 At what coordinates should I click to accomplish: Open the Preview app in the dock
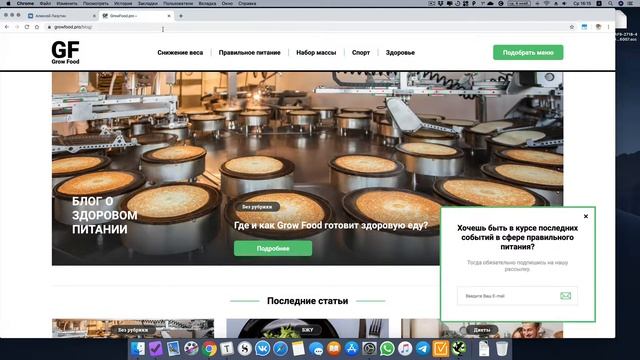coord(173,349)
